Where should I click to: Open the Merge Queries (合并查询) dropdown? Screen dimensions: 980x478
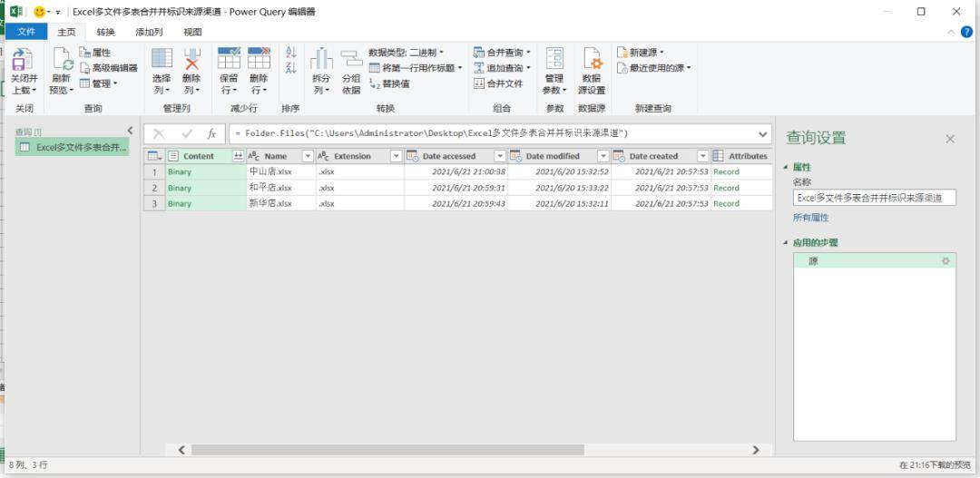(x=502, y=53)
